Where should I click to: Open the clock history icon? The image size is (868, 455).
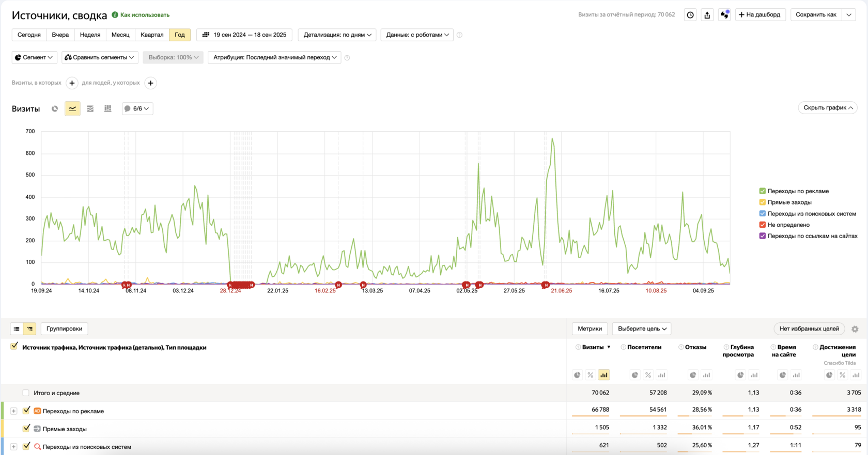(x=690, y=15)
